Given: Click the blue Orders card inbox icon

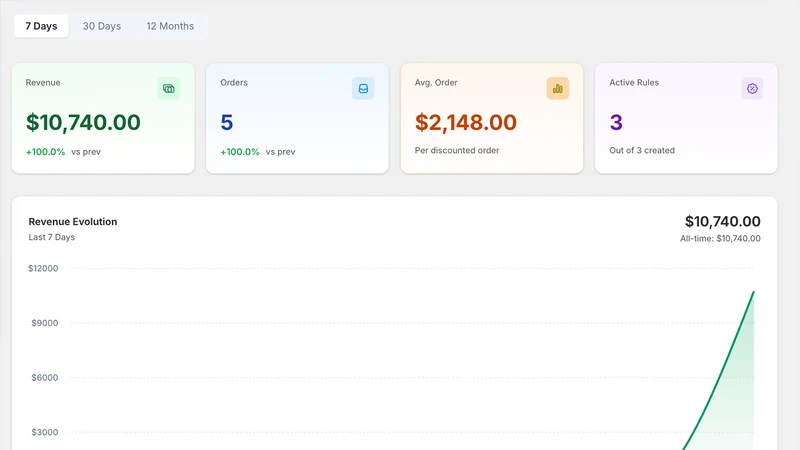Looking at the screenshot, I should 363,89.
